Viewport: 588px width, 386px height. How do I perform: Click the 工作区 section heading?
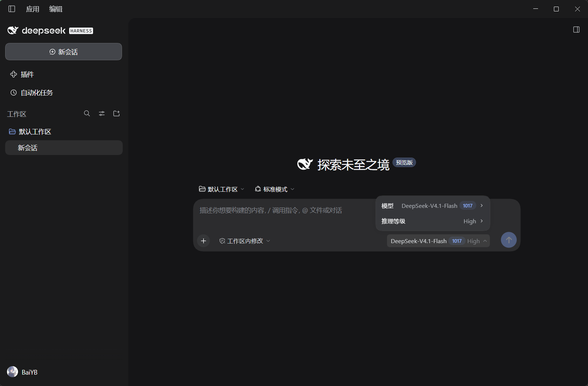tap(17, 114)
